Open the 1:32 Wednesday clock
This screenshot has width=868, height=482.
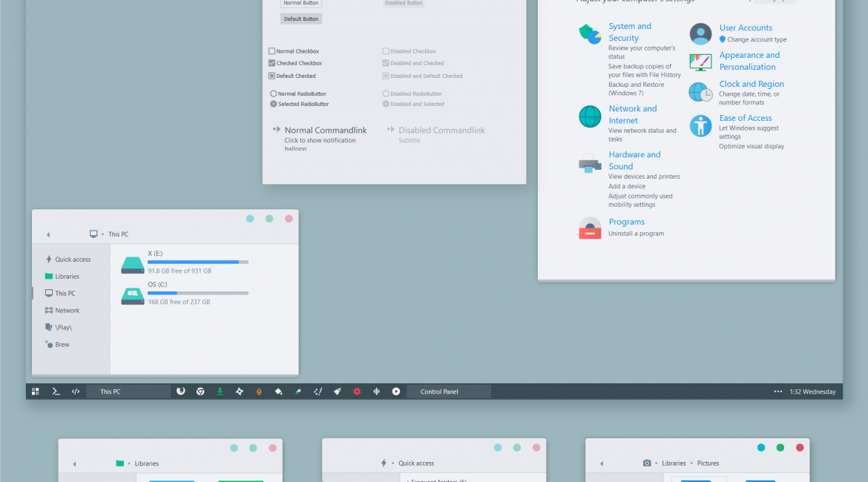pyautogui.click(x=812, y=392)
